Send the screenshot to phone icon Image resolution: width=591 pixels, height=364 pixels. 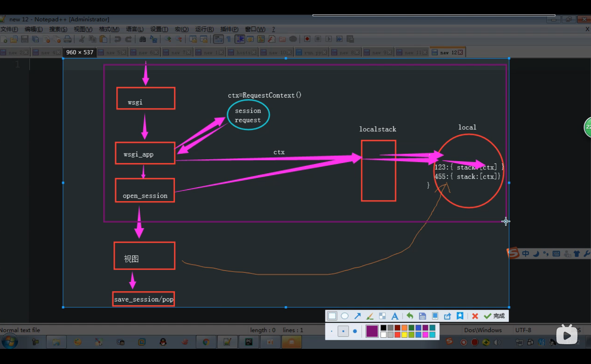[x=435, y=316]
